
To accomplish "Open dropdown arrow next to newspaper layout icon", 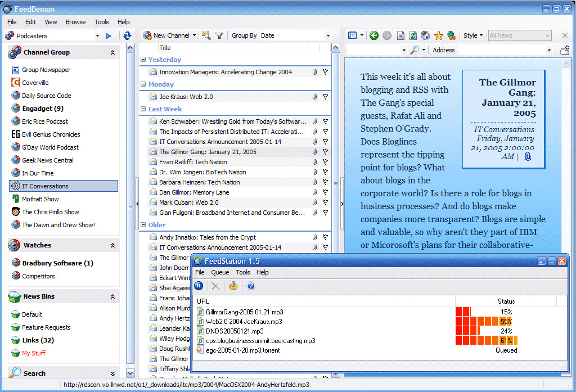I will (362, 35).
